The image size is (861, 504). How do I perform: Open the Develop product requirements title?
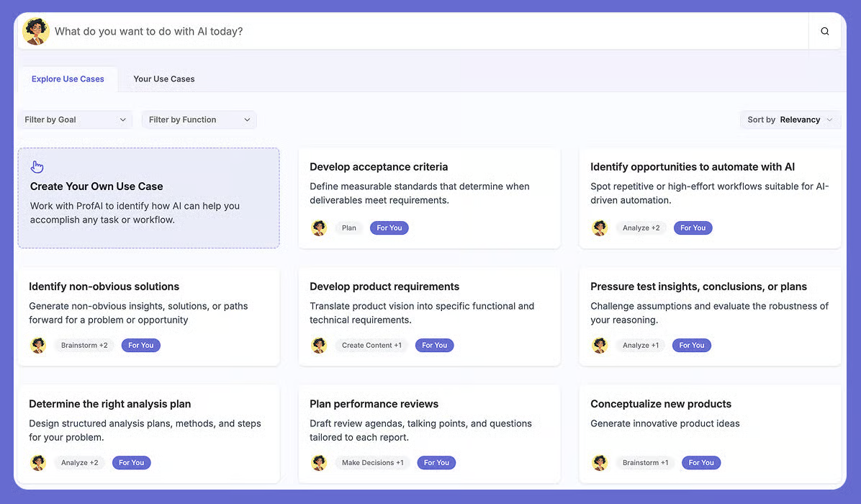[384, 287]
